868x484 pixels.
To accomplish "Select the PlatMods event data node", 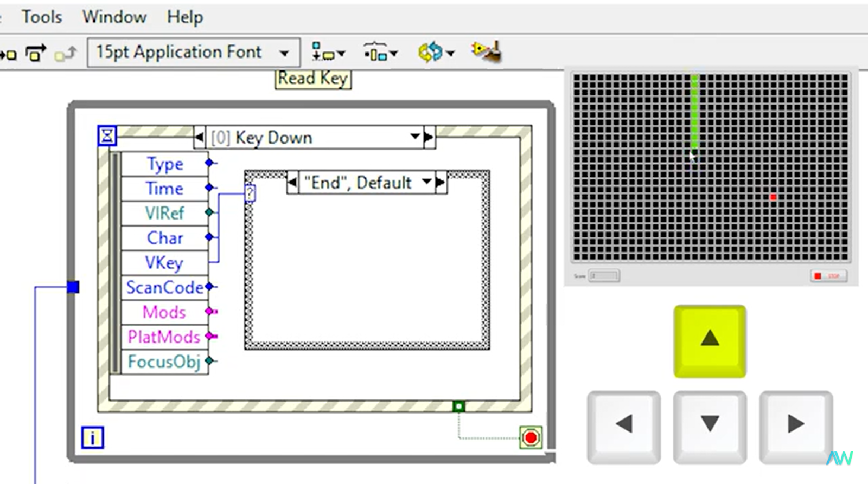I will coord(165,337).
